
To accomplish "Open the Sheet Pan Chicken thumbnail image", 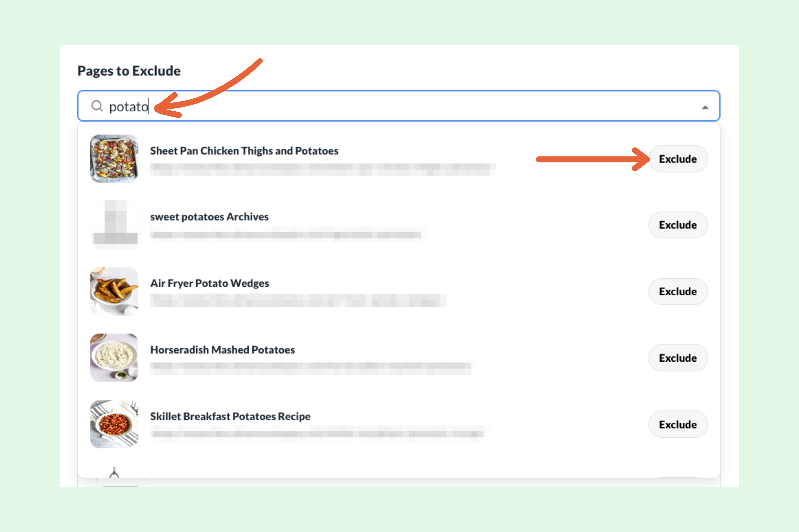I will 114,158.
